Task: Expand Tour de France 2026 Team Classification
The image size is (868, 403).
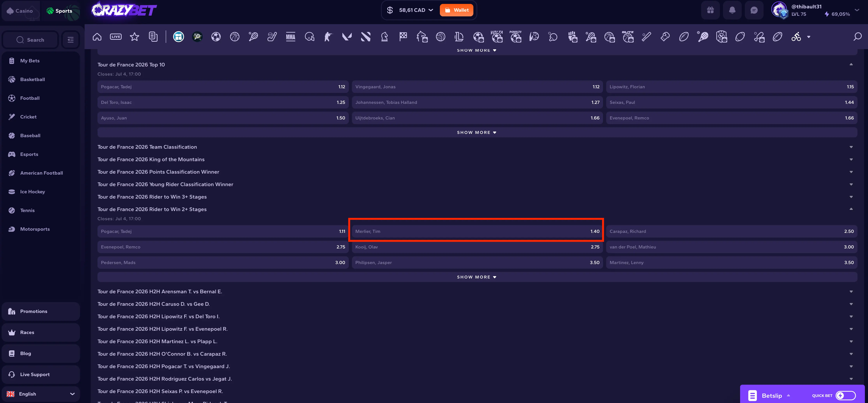Action: pos(477,147)
